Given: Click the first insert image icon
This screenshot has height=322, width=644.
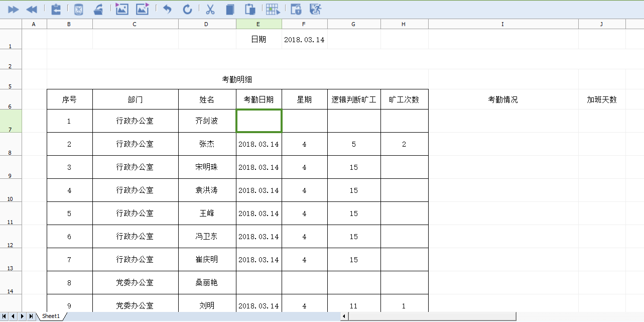Looking at the screenshot, I should (x=122, y=9).
